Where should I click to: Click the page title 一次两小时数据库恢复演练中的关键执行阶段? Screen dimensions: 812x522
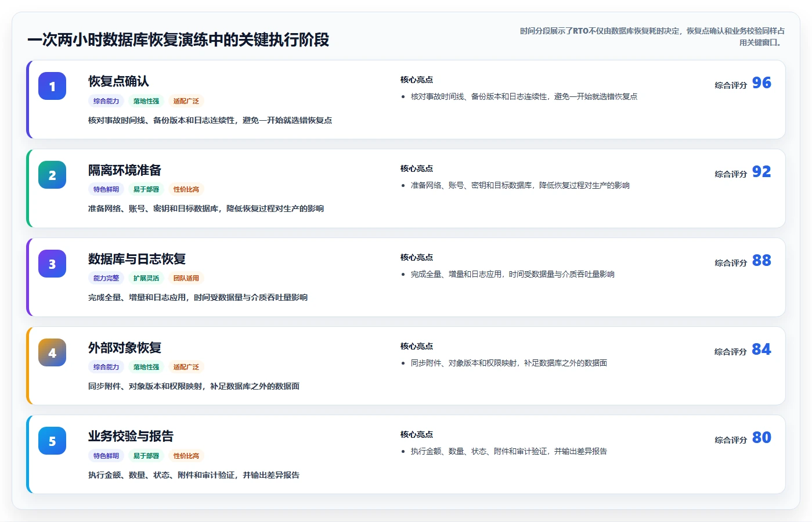[x=178, y=40]
